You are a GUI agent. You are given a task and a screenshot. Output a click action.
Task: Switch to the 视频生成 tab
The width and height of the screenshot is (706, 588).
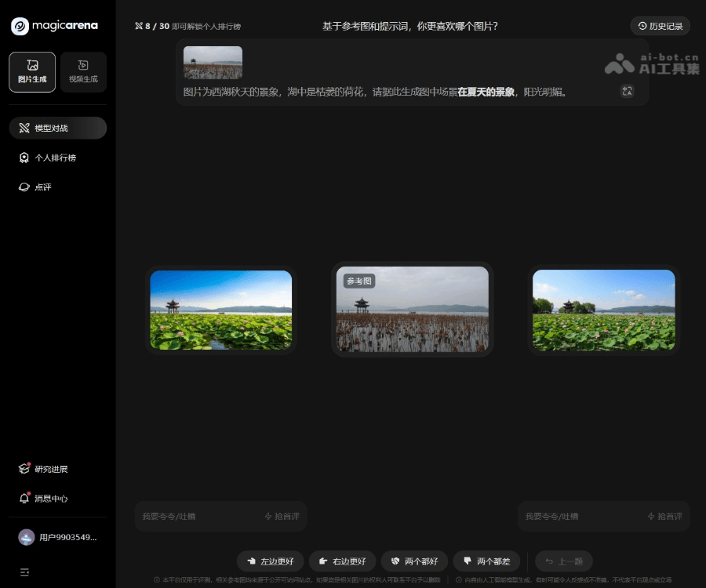tap(83, 72)
